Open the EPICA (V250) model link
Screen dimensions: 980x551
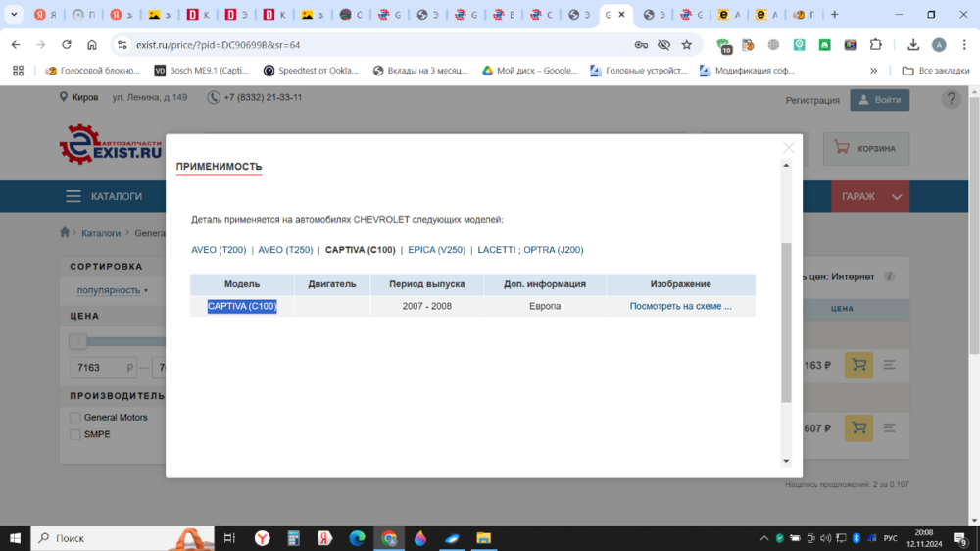click(437, 250)
